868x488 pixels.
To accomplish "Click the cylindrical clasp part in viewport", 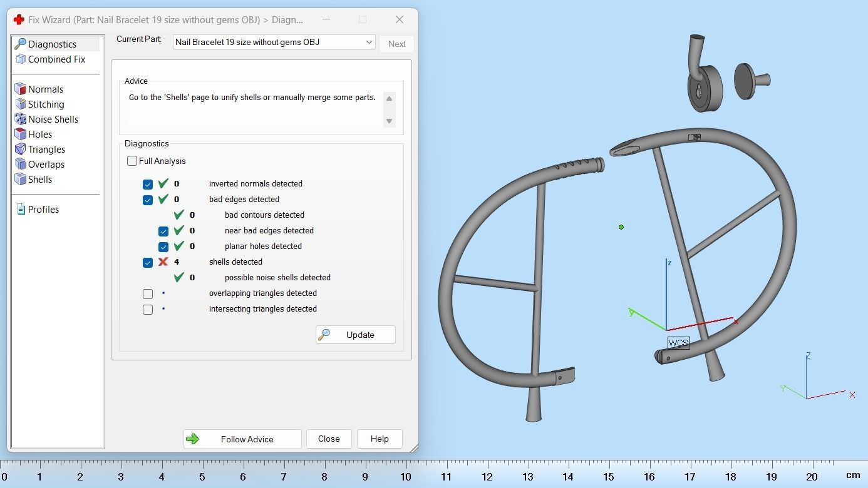I will [705, 88].
